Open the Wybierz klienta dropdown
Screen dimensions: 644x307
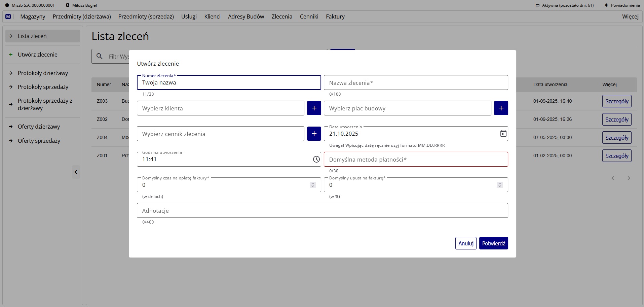220,108
